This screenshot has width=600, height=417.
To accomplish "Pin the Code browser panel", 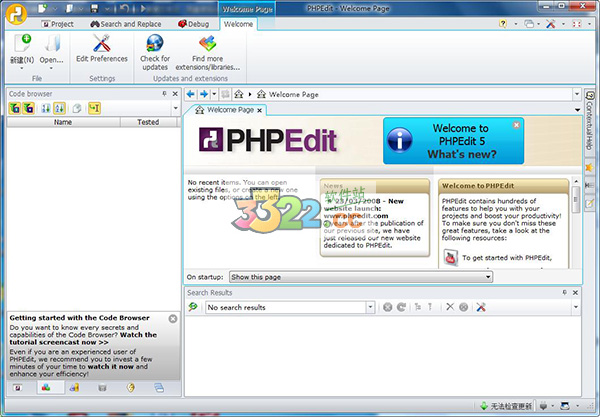I will pyautogui.click(x=164, y=94).
